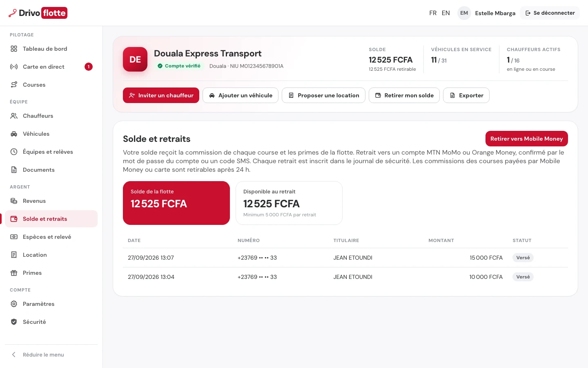The height and width of the screenshot is (368, 588).
Task: Click Se déconnecter button
Action: [550, 13]
